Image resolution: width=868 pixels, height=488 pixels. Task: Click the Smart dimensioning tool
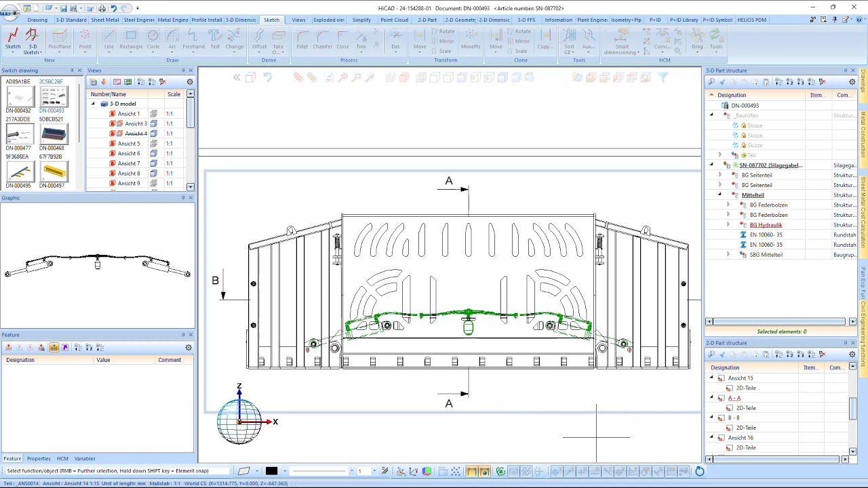click(622, 41)
